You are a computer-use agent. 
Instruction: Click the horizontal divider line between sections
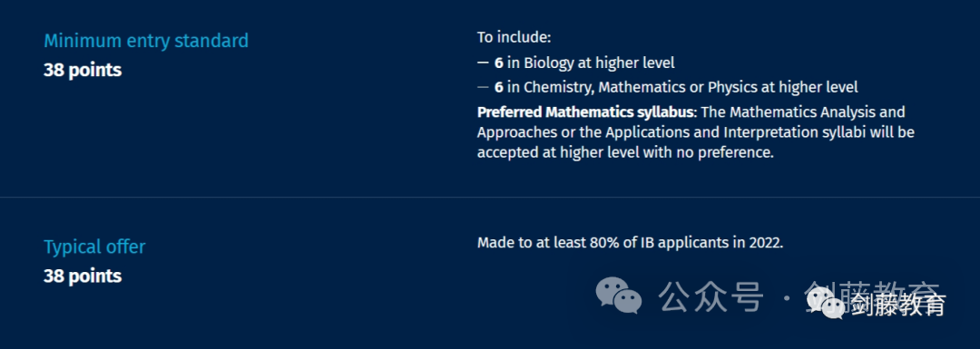tap(490, 198)
